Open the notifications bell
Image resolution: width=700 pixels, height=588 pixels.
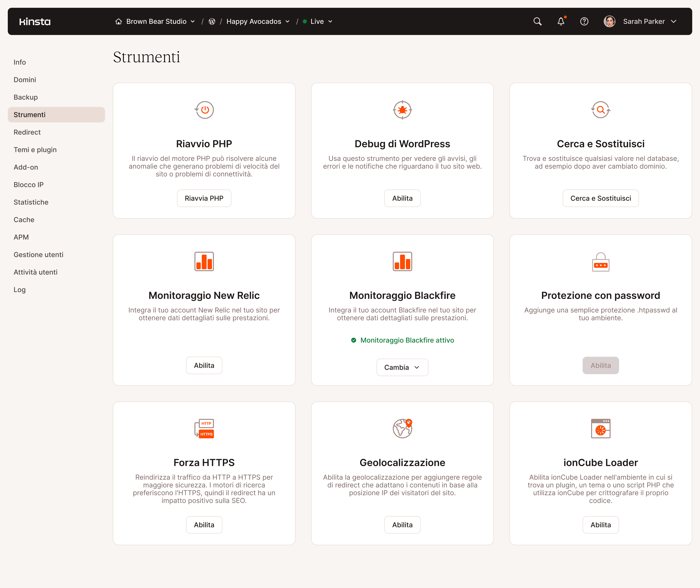tap(561, 21)
